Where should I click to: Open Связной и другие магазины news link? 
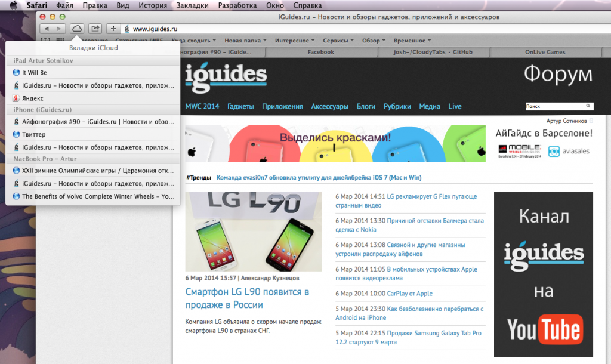(x=400, y=249)
